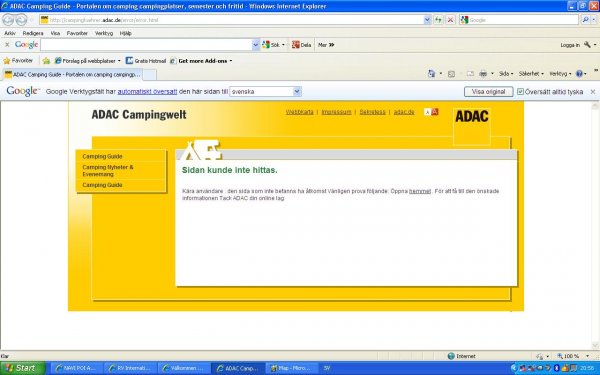Click the 'hemmet' link in error message
Image resolution: width=600 pixels, height=375 pixels.
click(x=420, y=191)
